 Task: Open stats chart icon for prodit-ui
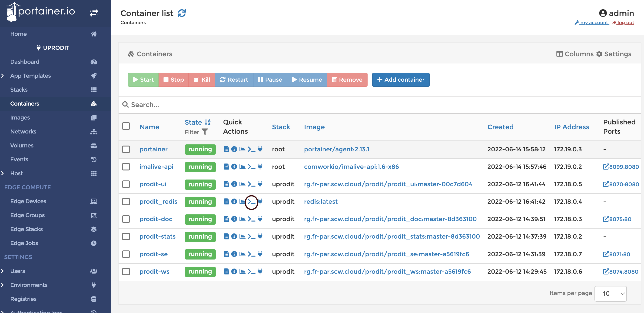click(x=242, y=184)
